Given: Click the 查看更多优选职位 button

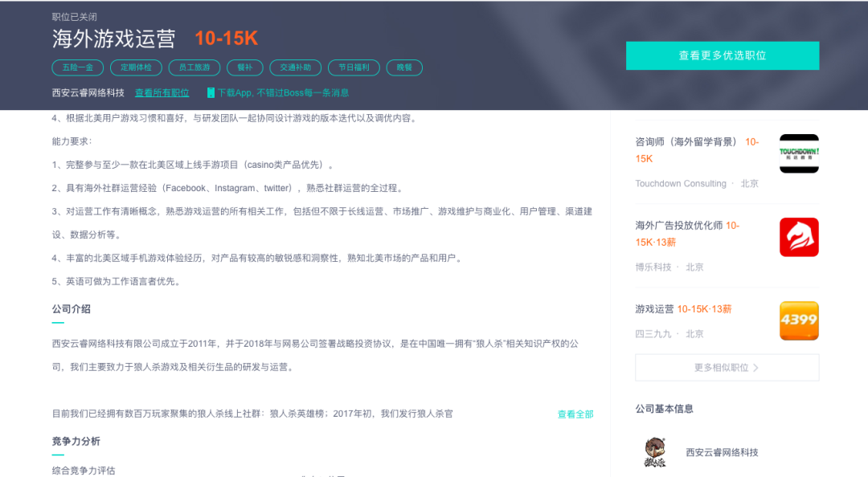Looking at the screenshot, I should pos(723,55).
